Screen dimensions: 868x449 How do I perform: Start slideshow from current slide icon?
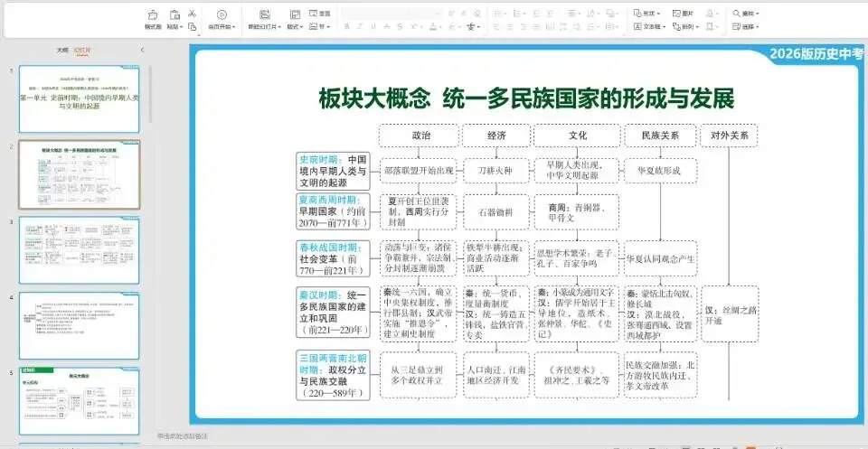222,15
